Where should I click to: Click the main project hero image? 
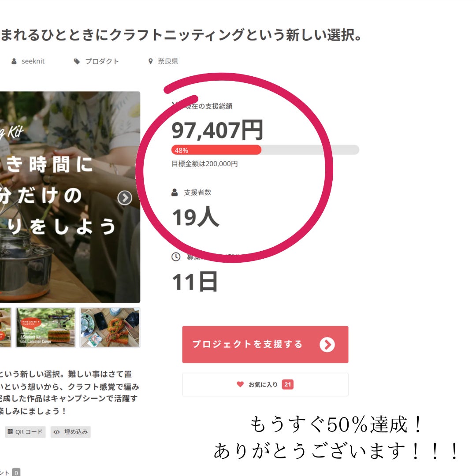click(70, 197)
